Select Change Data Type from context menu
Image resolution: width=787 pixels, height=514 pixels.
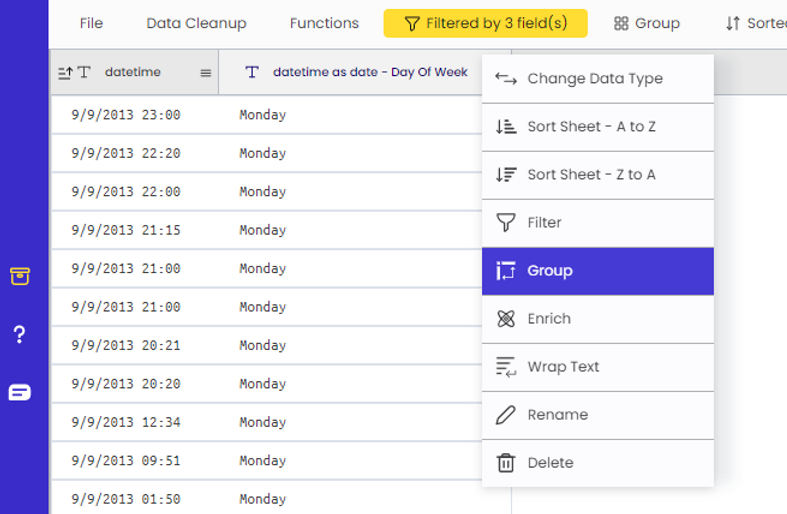(595, 79)
